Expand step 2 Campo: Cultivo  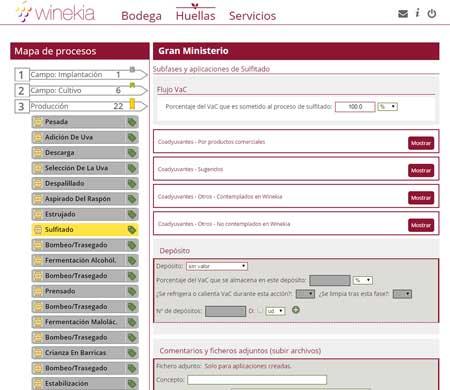(81, 90)
